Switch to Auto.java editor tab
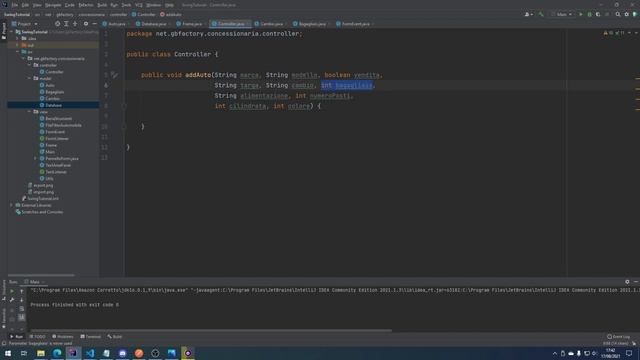 115,24
